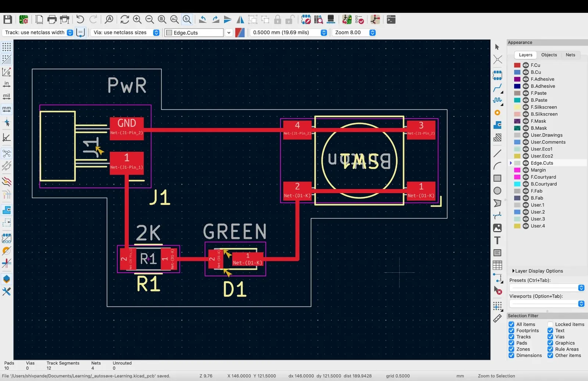Open the scripting console icon
This screenshot has height=381, width=588.
coord(391,19)
